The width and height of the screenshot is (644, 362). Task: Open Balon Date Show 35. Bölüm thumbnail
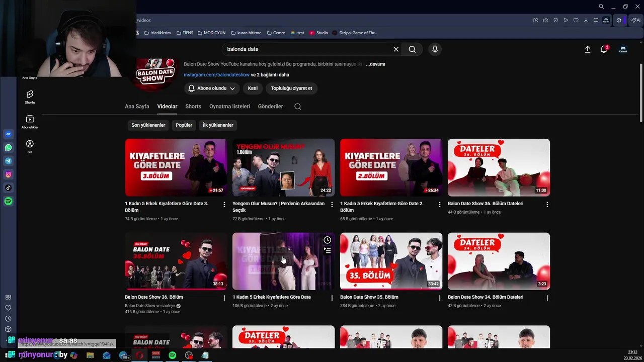391,261
